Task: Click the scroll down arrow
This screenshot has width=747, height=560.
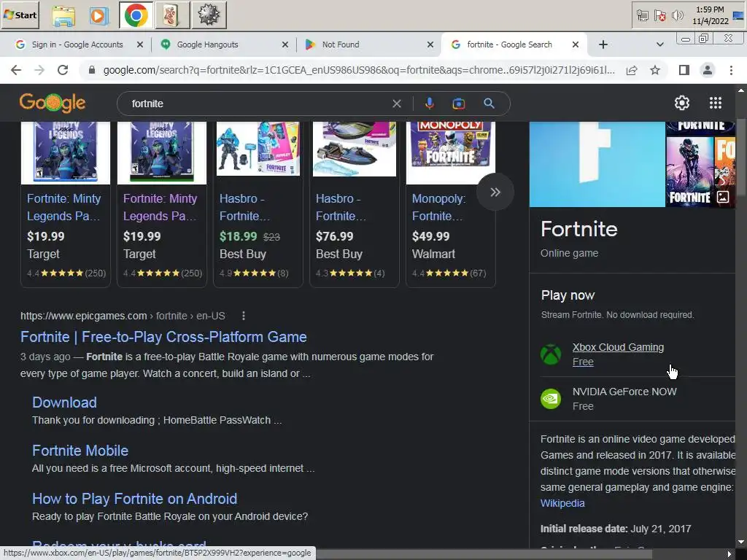Action: tap(741, 542)
